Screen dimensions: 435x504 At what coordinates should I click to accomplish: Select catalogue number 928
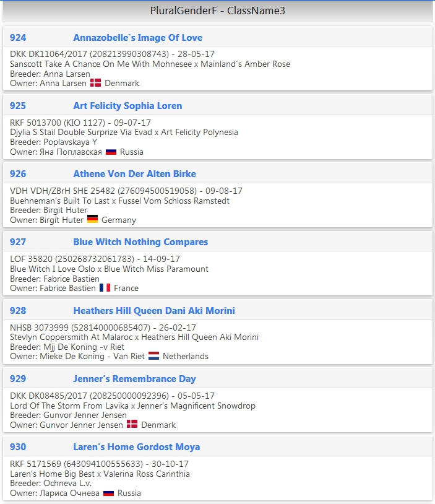click(x=18, y=310)
